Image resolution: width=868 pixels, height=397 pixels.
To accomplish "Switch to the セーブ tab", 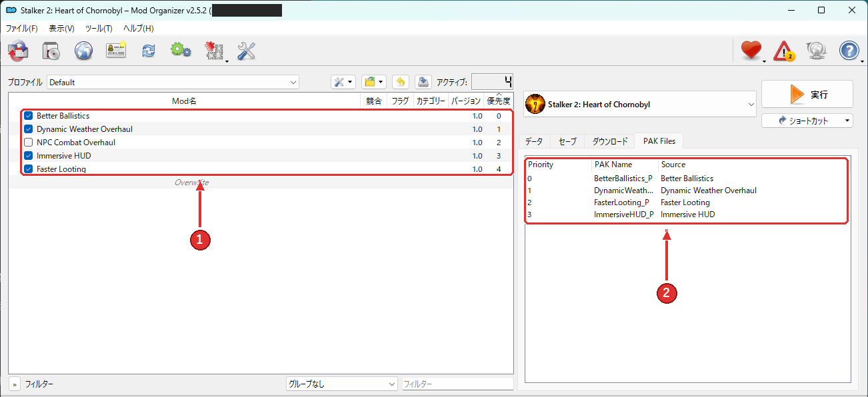I will [x=567, y=141].
